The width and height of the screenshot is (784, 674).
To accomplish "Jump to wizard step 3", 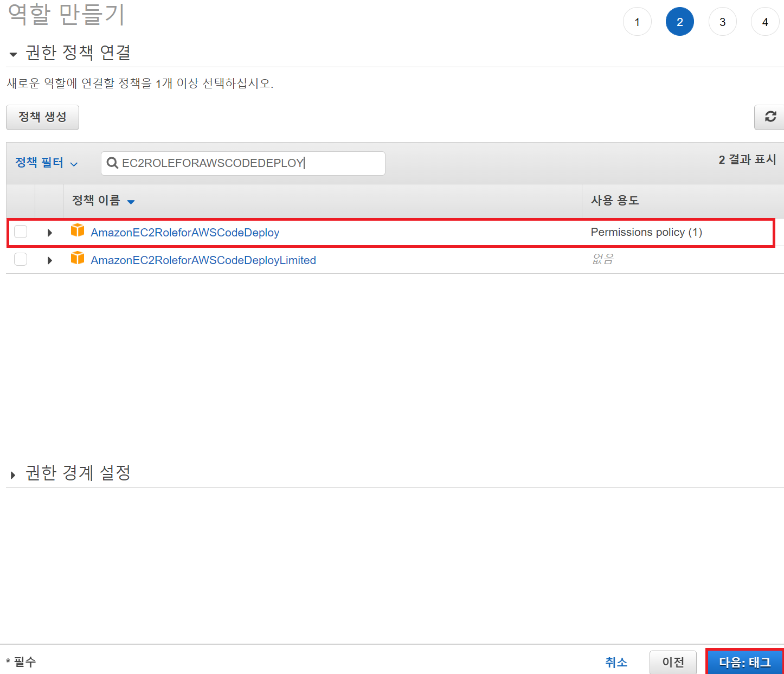I will pos(723,22).
